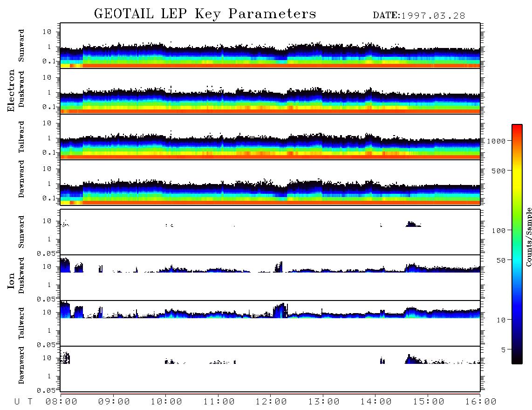Click the 11:00 time axis label
The height and width of the screenshot is (410, 532).
point(219,402)
